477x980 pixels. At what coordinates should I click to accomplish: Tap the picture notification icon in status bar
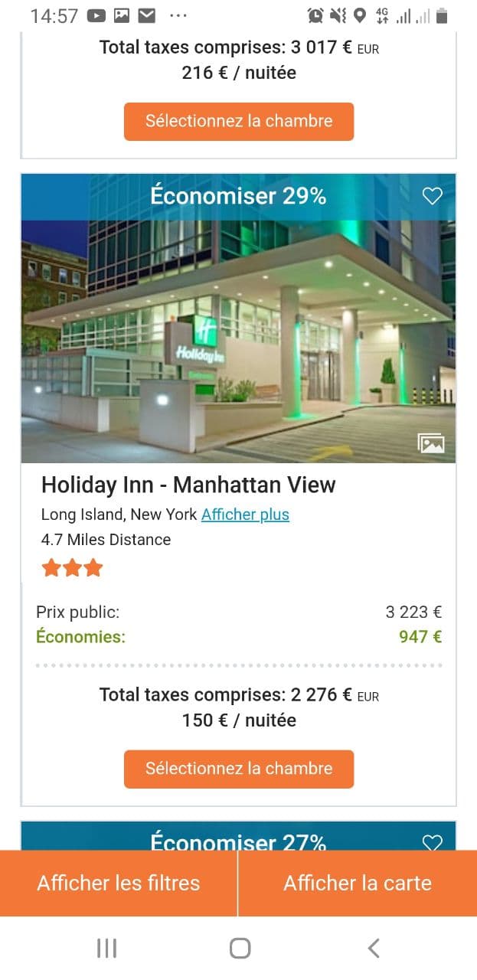point(121,15)
